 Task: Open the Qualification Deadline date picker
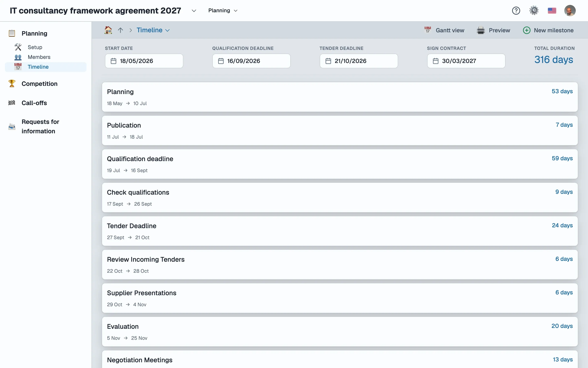[x=251, y=61]
